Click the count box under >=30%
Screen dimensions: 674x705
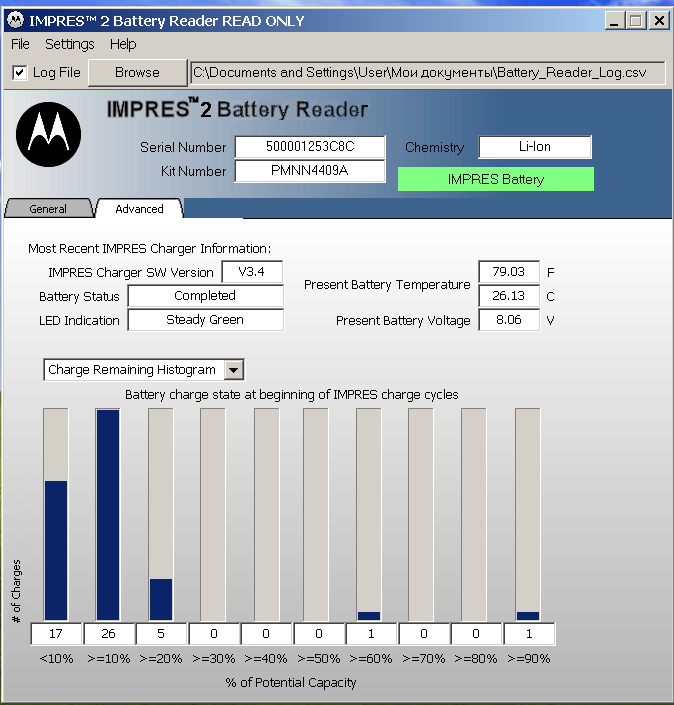214,634
